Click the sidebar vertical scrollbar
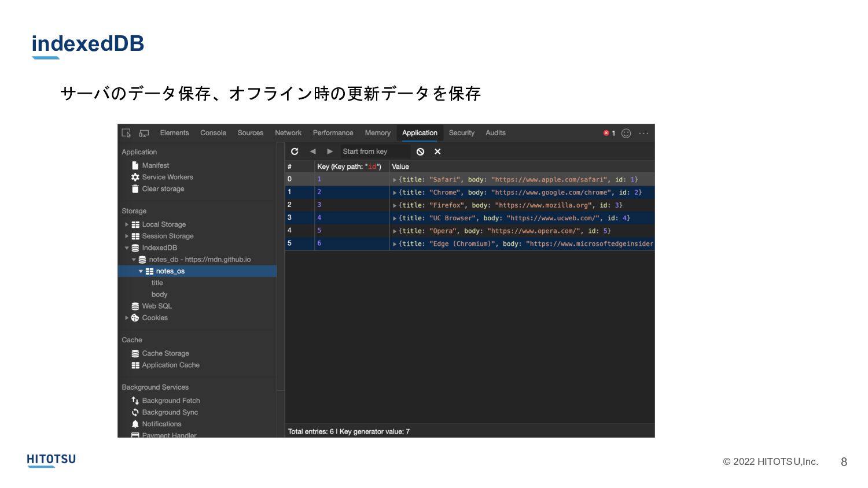Viewport: 868px width, 488px height. (x=281, y=266)
